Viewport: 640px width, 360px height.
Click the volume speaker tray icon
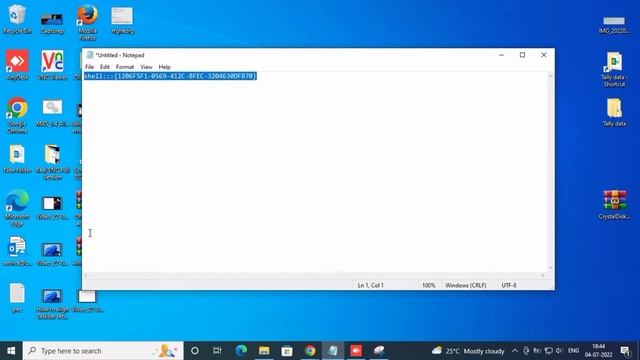click(559, 351)
